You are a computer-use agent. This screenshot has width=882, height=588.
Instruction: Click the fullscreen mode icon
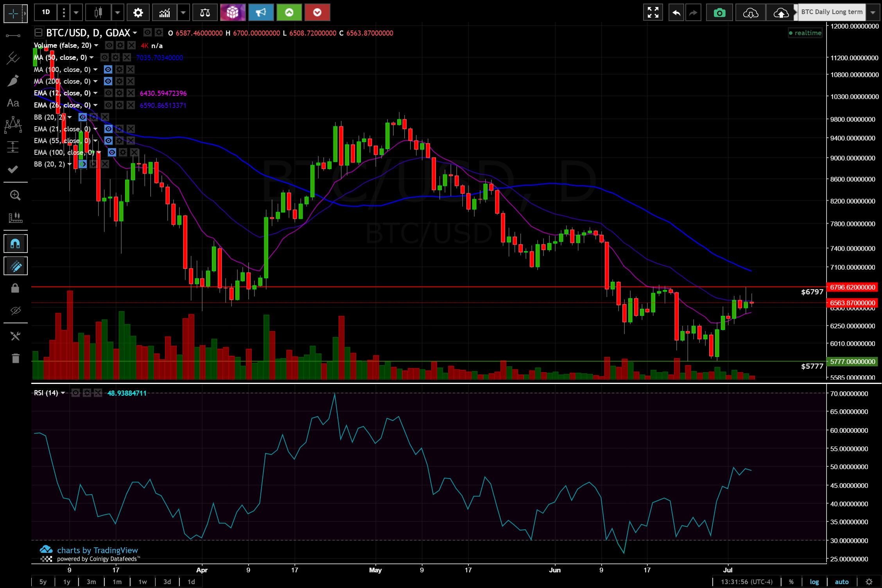653,13
